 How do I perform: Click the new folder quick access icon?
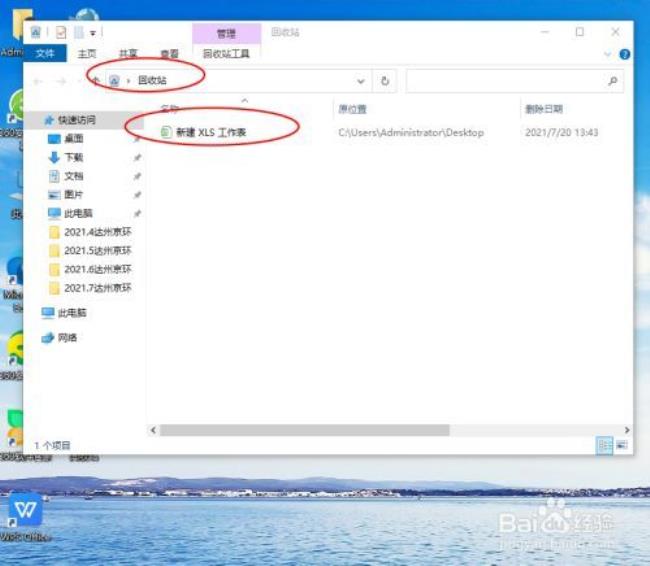79,32
